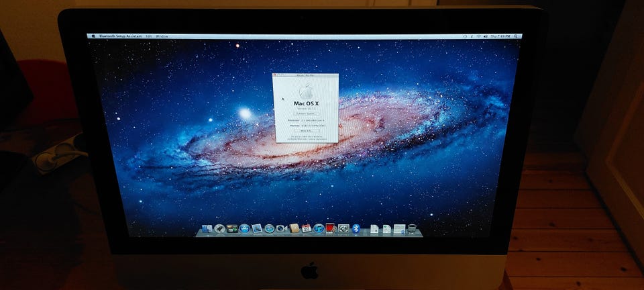Click More Info button in About window

(307, 131)
